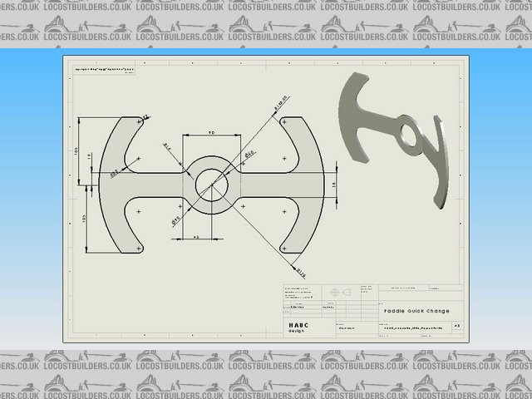Click the 45 horizontal dimension below hub
Image resolution: width=532 pixels, height=399 pixels.
click(x=195, y=238)
